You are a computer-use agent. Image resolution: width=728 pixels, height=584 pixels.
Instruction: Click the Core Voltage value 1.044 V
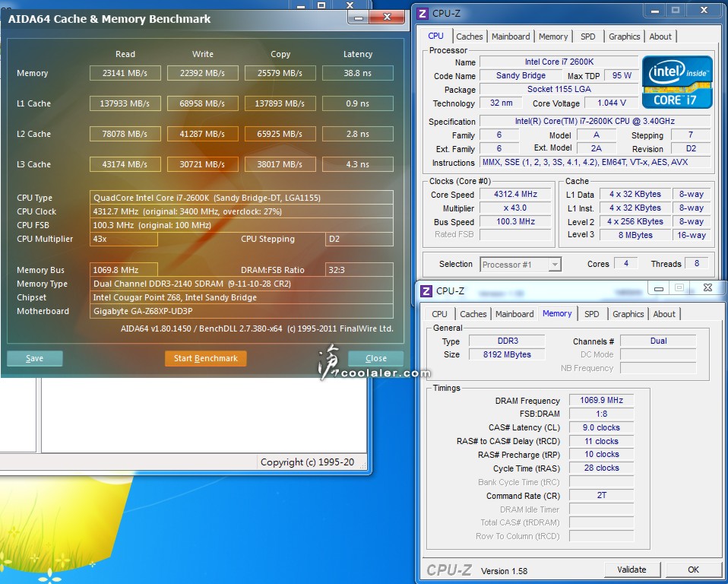[612, 103]
